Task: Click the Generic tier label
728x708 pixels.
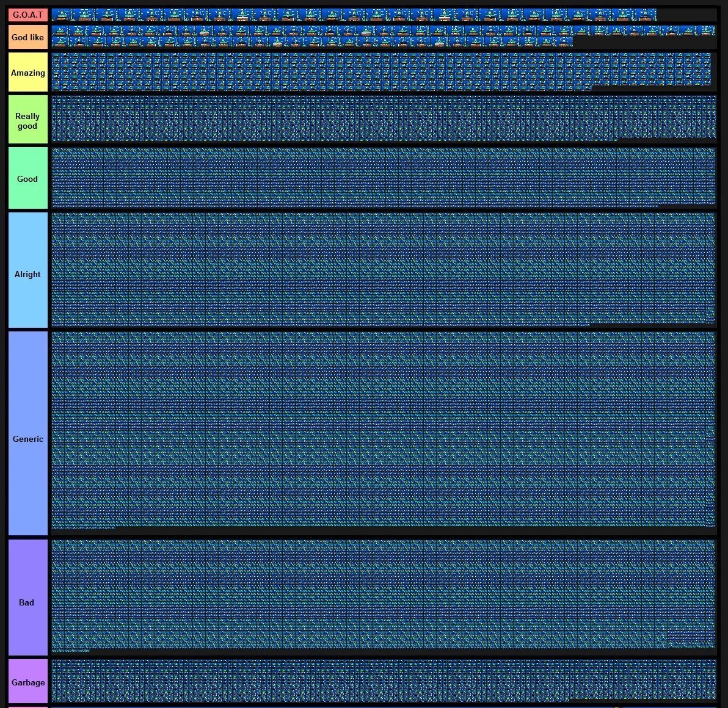Action: point(27,439)
